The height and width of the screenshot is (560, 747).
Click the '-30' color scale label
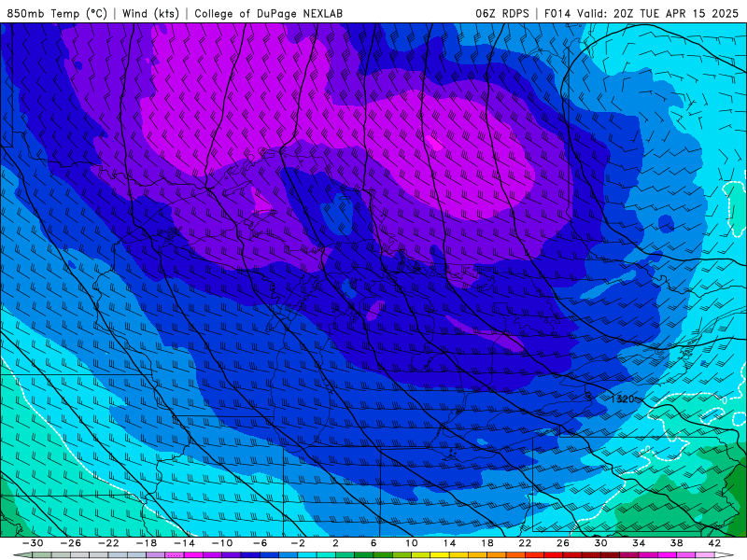[x=33, y=543]
